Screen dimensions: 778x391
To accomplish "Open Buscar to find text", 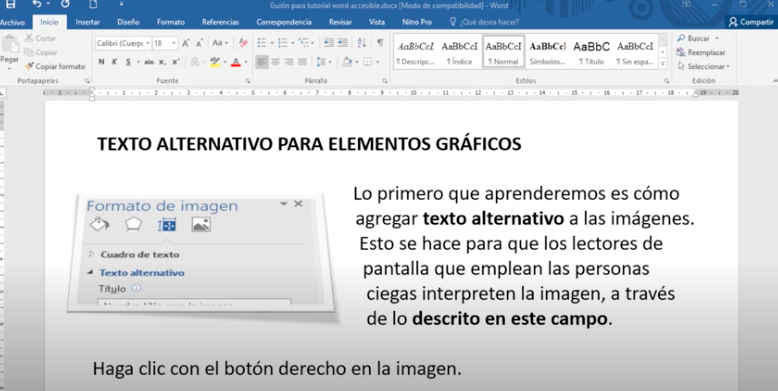I will coord(694,38).
